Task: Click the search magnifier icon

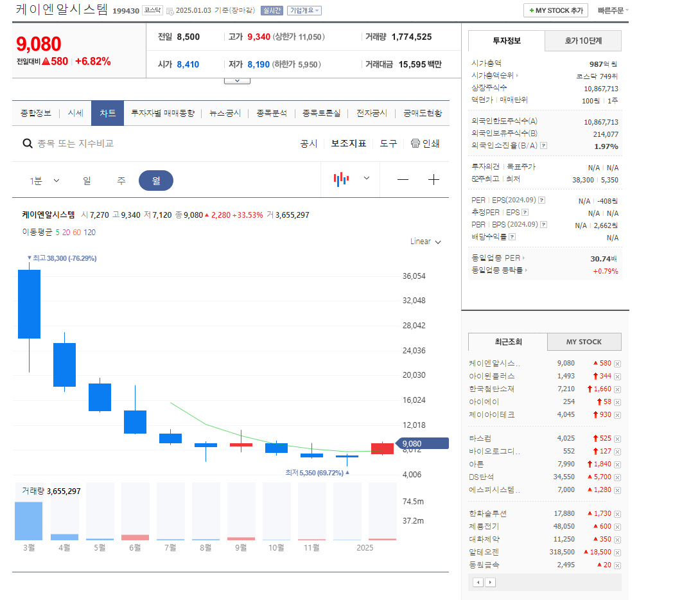Action: click(27, 143)
